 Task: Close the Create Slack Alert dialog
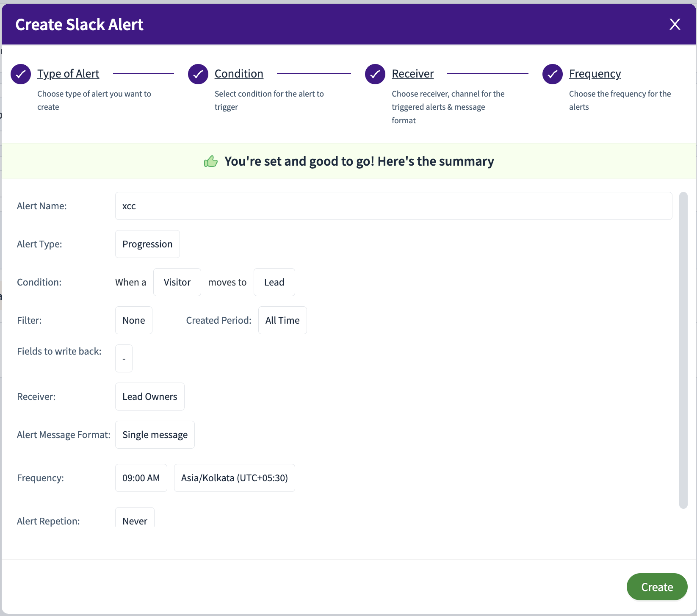tap(675, 24)
